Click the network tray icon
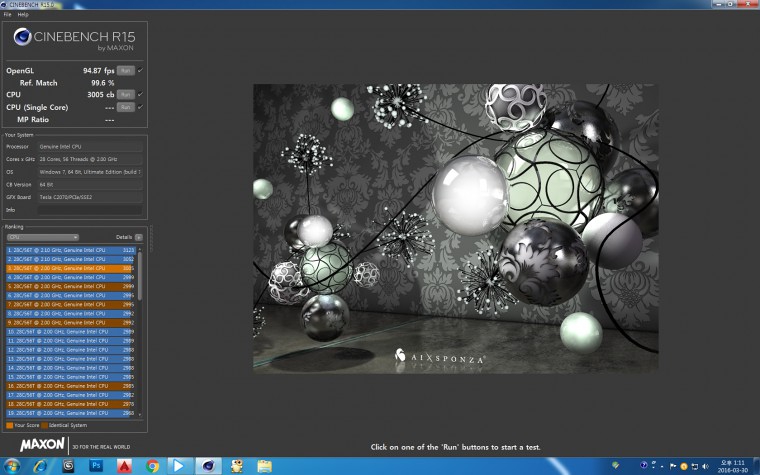 coord(695,466)
